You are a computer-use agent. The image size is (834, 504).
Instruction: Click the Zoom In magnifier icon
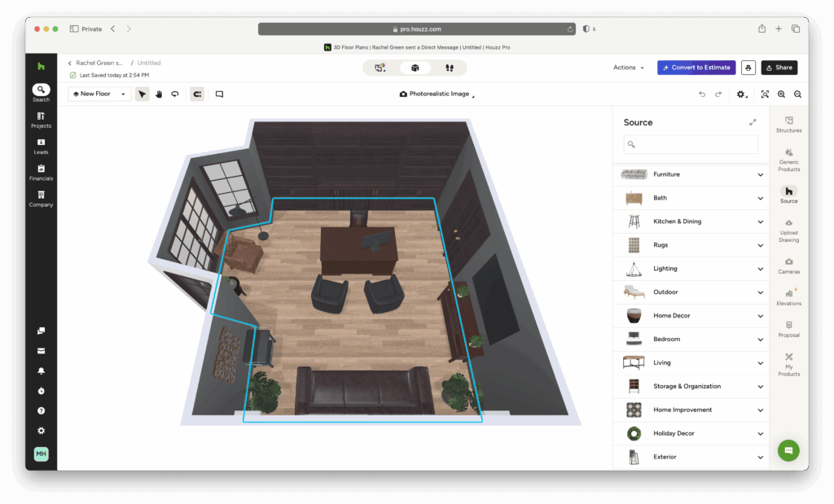[x=780, y=94]
